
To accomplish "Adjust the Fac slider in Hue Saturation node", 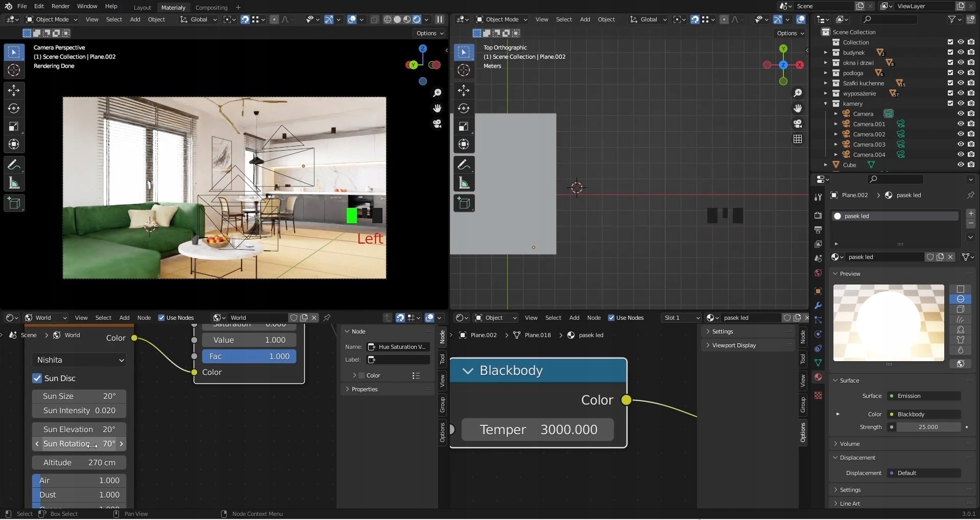I will [249, 357].
